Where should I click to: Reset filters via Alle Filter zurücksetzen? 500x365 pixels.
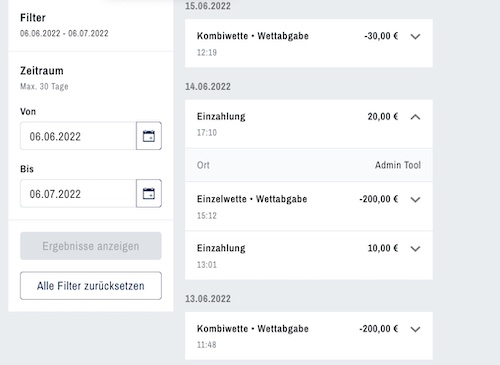[x=91, y=286]
